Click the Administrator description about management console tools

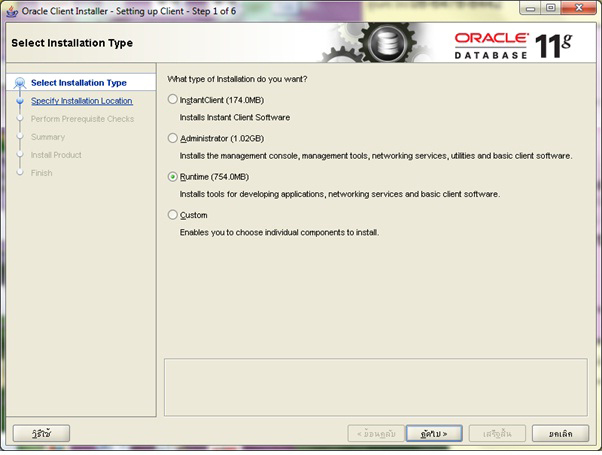click(376, 156)
